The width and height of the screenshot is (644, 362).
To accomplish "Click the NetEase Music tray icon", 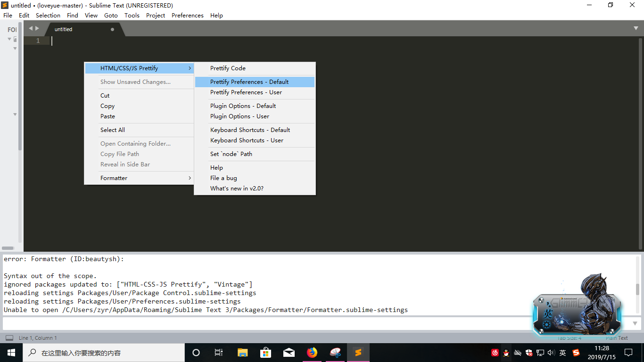I will 495,353.
